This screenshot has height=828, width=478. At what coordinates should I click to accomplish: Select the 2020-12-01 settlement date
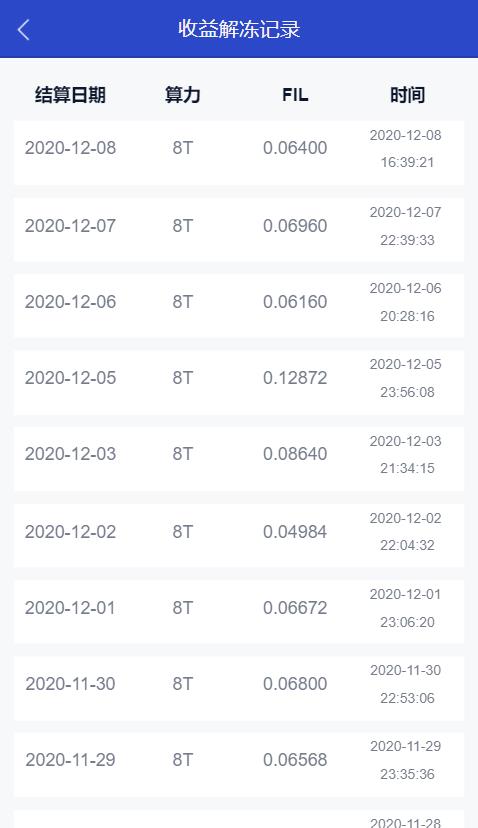pyautogui.click(x=70, y=608)
